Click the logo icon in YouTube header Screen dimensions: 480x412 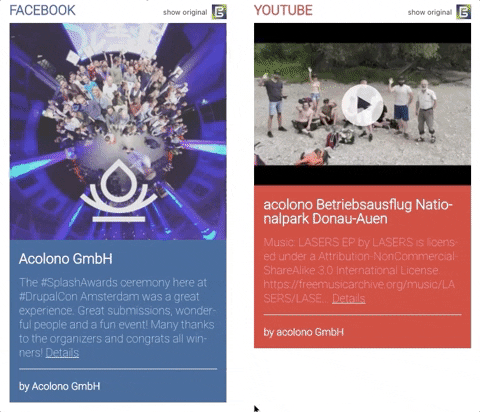[464, 12]
